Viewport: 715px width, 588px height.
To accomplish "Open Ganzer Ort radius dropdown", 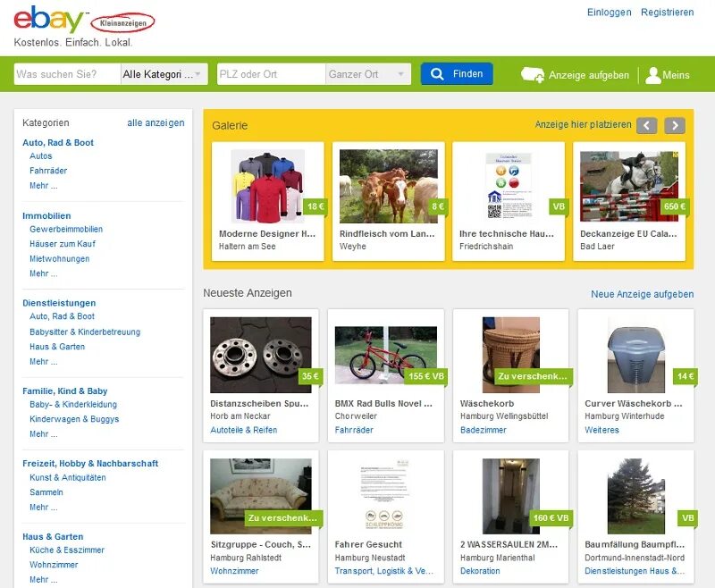I will coord(368,74).
